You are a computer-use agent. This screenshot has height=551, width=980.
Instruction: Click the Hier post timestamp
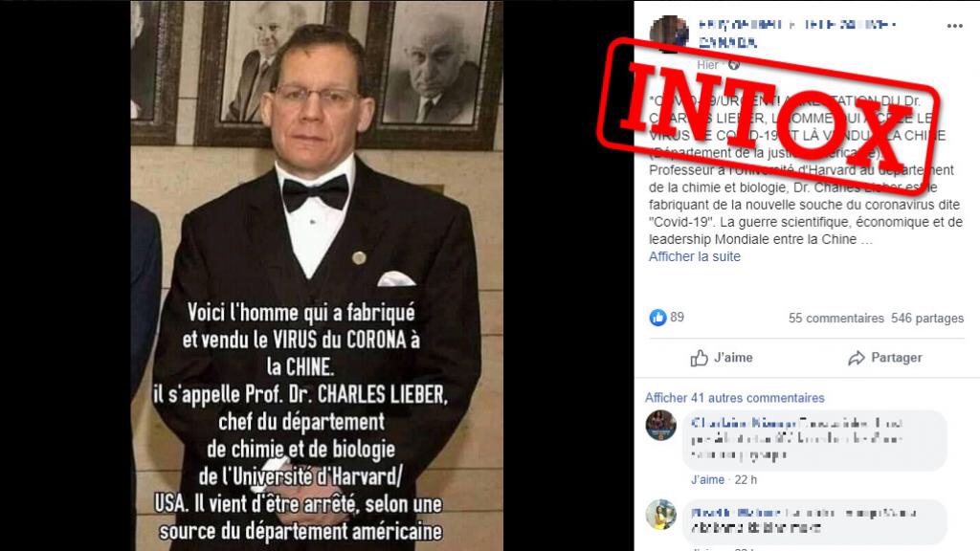[x=707, y=65]
